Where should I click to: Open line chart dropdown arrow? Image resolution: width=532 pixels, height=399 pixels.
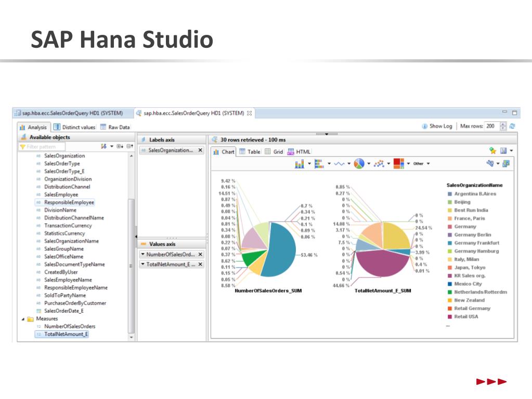click(x=349, y=163)
